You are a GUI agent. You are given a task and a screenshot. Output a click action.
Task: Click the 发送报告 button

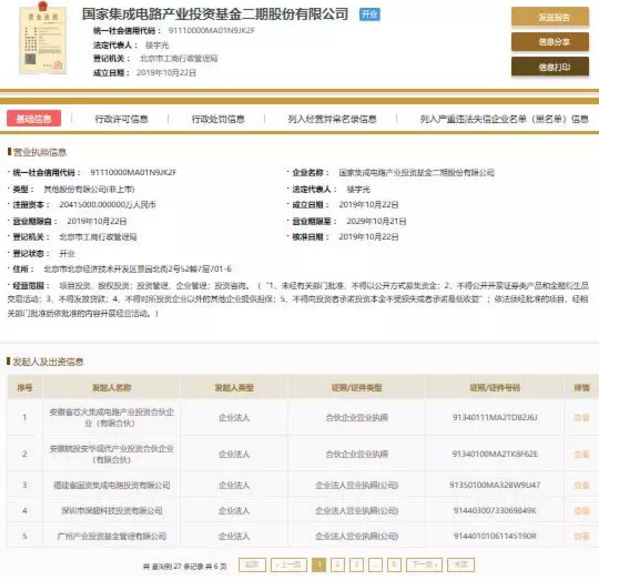pyautogui.click(x=554, y=17)
